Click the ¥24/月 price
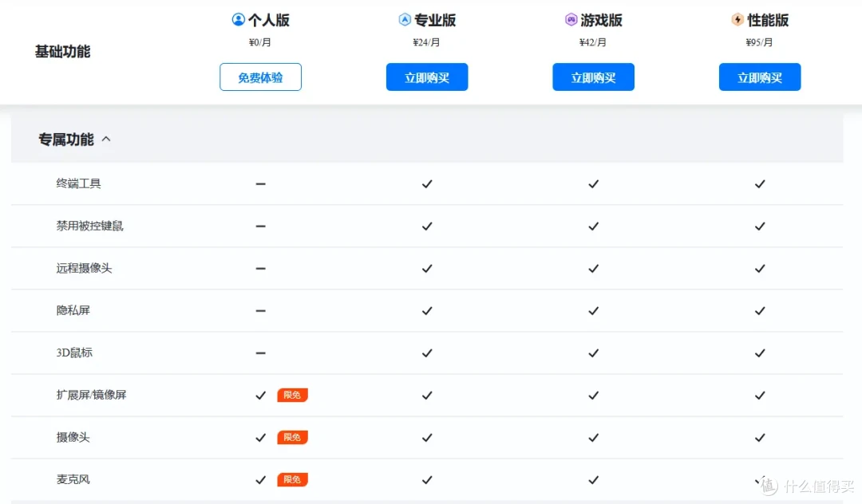This screenshot has height=504, width=862. click(426, 42)
